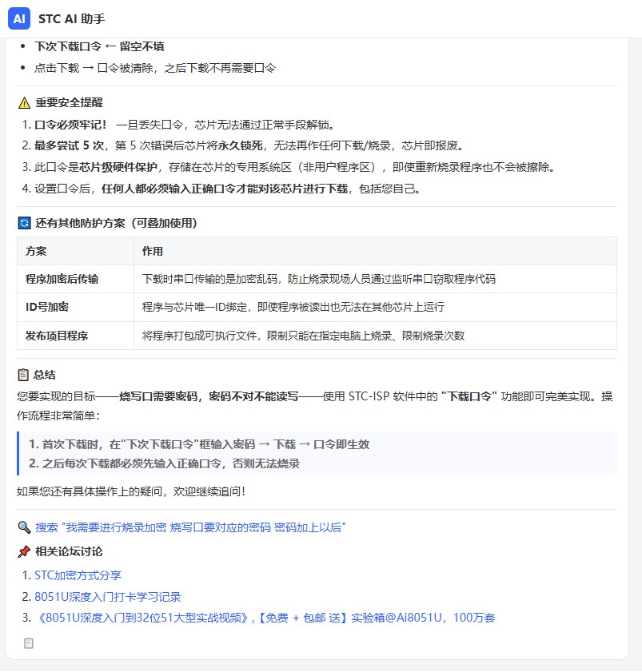Click the refresh icon beside 还有其他防护方案
The width and height of the screenshot is (642, 672).
[25, 223]
